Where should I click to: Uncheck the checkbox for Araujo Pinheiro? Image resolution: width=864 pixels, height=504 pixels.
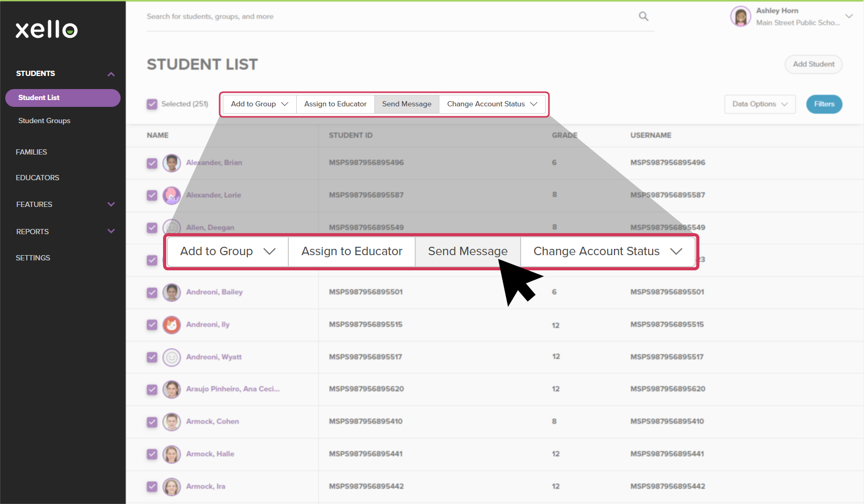coord(152,389)
